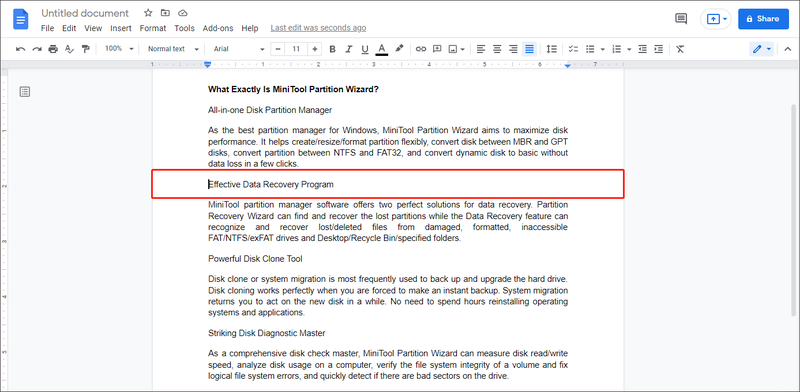This screenshot has height=392, width=800.
Task: Click Last edit was seconds ago link
Action: (318, 29)
